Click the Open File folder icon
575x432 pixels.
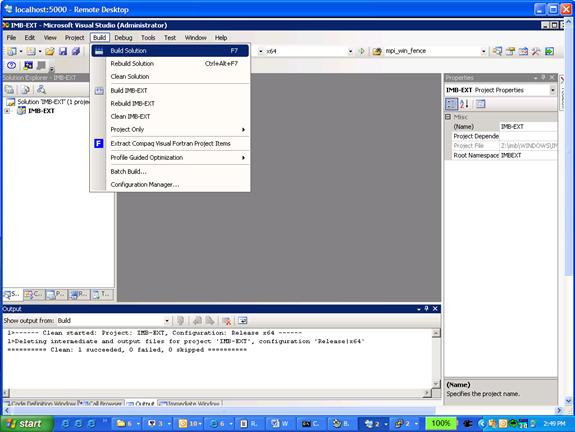tap(50, 51)
